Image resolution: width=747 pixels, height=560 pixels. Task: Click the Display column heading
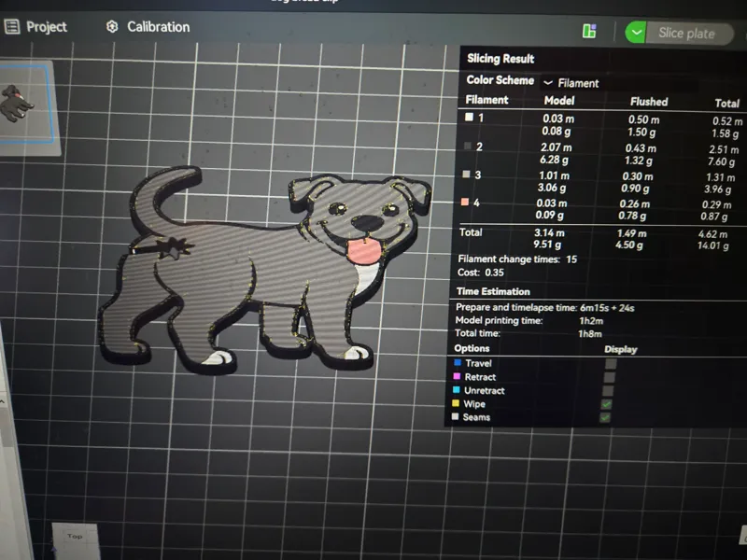tap(621, 349)
